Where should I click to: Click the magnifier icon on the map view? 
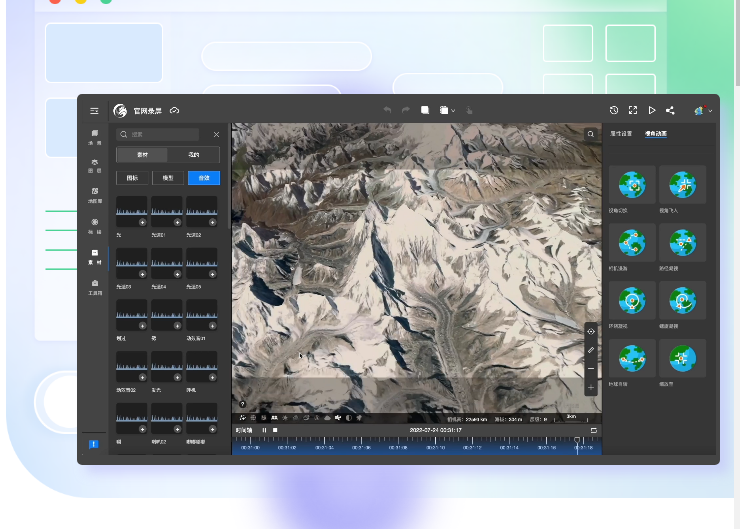pos(591,134)
